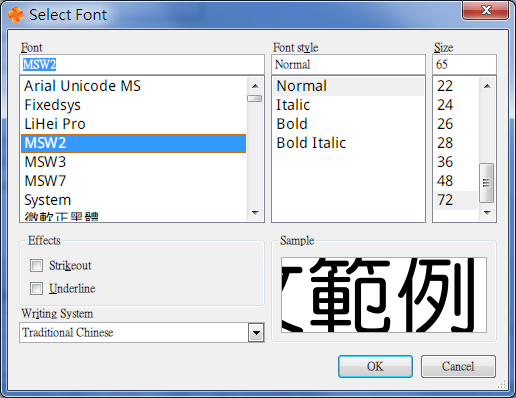Select size 36 in list
This screenshot has height=398, width=516.
456,162
